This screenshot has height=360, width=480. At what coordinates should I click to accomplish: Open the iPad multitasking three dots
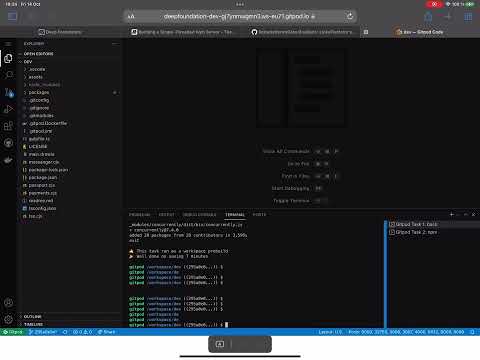click(x=240, y=4)
